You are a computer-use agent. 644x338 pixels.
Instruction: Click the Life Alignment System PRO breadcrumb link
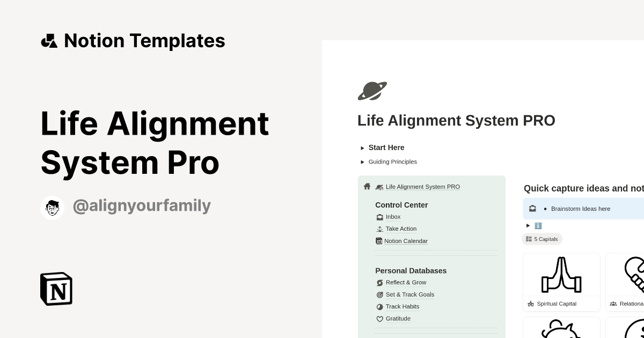(423, 187)
